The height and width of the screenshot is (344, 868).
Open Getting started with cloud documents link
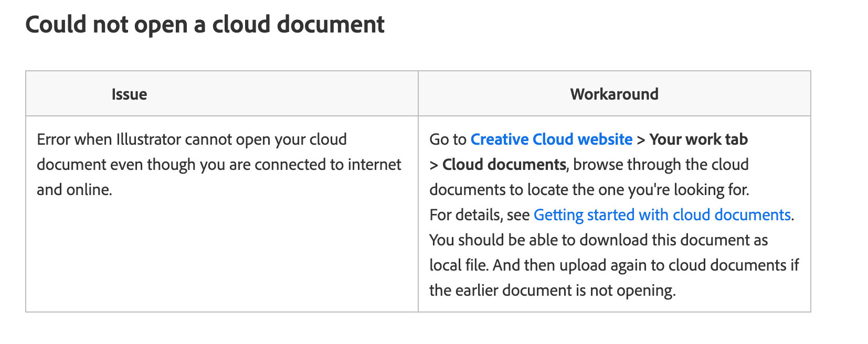coord(662,215)
